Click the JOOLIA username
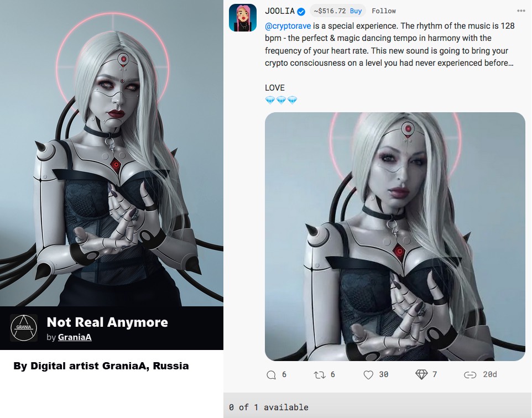Image resolution: width=532 pixels, height=418 pixels. [280, 11]
